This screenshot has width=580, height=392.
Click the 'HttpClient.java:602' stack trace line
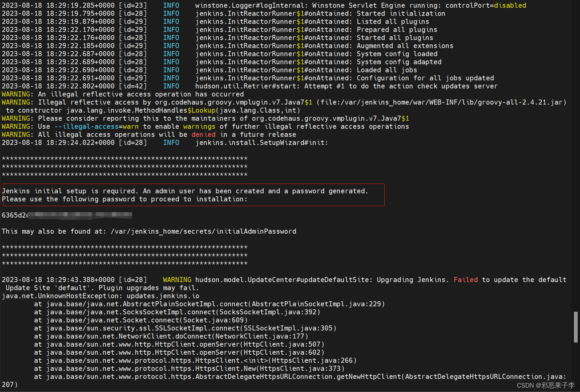[179, 352]
